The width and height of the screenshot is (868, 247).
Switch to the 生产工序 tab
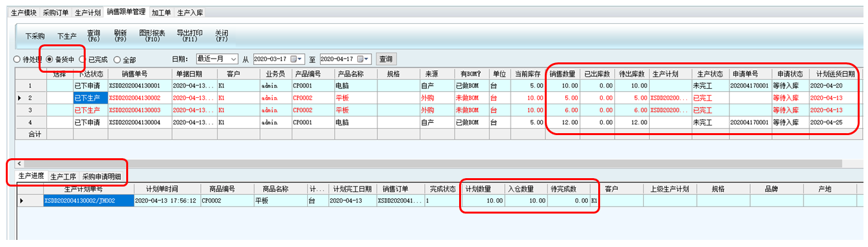63,176
